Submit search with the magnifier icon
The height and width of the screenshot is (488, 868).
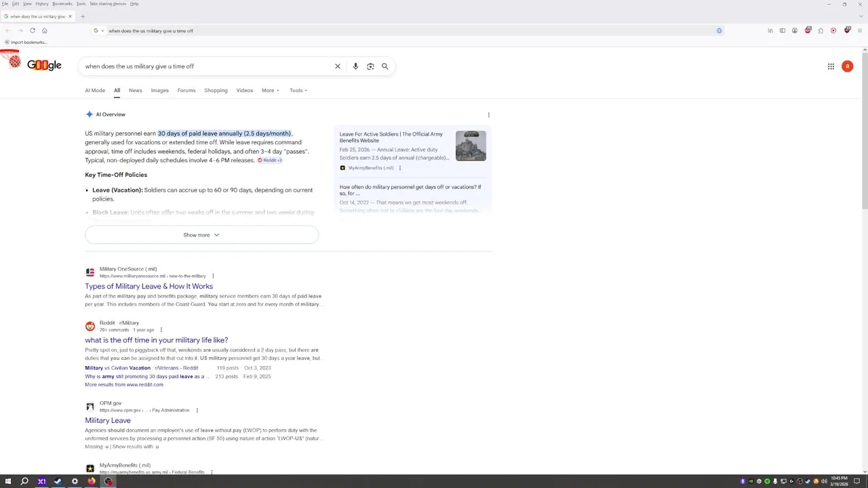(x=384, y=66)
